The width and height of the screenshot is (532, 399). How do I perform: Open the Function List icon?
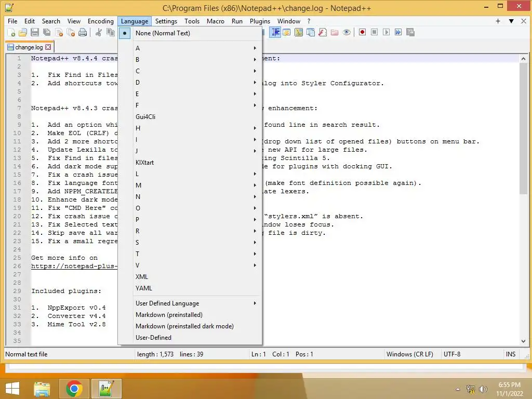(323, 32)
